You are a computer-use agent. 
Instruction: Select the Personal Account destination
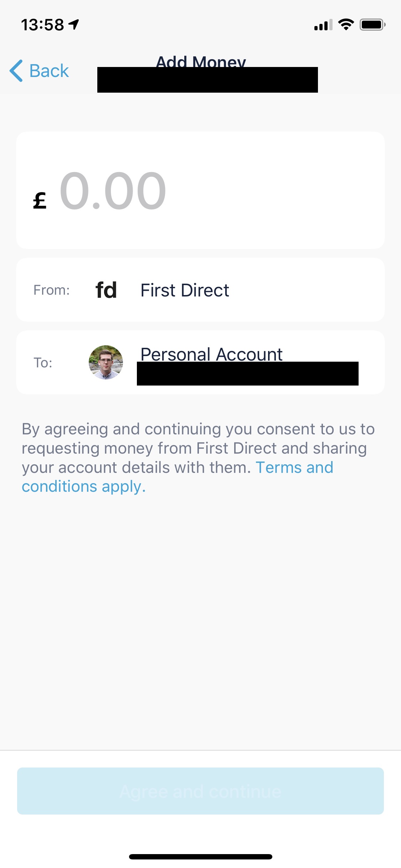211,354
